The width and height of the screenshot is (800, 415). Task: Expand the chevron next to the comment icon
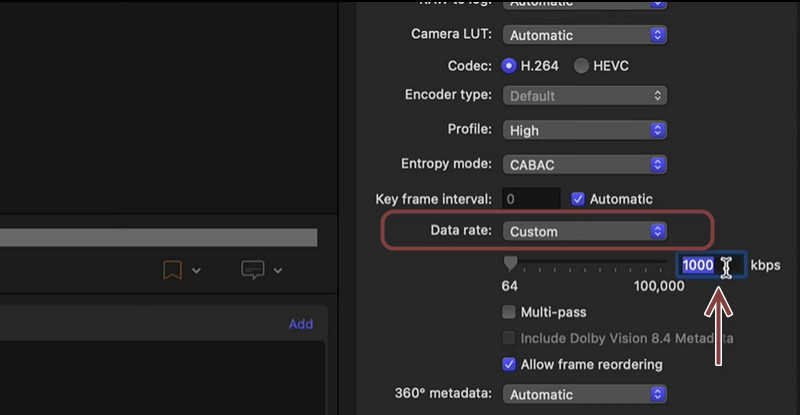279,270
